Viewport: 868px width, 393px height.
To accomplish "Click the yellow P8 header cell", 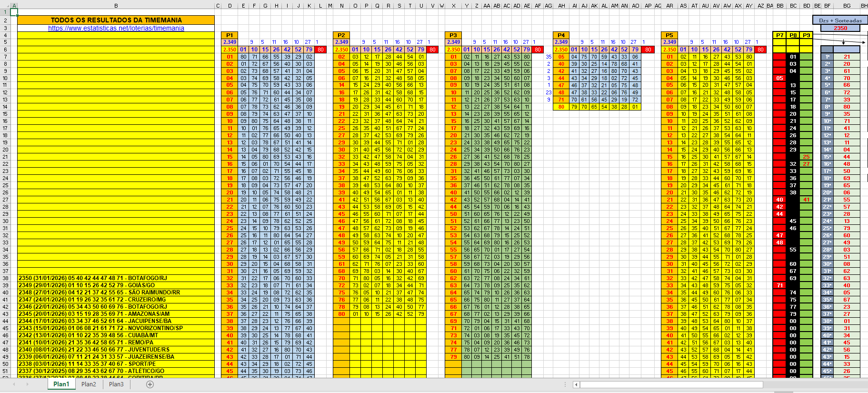I will (x=793, y=35).
